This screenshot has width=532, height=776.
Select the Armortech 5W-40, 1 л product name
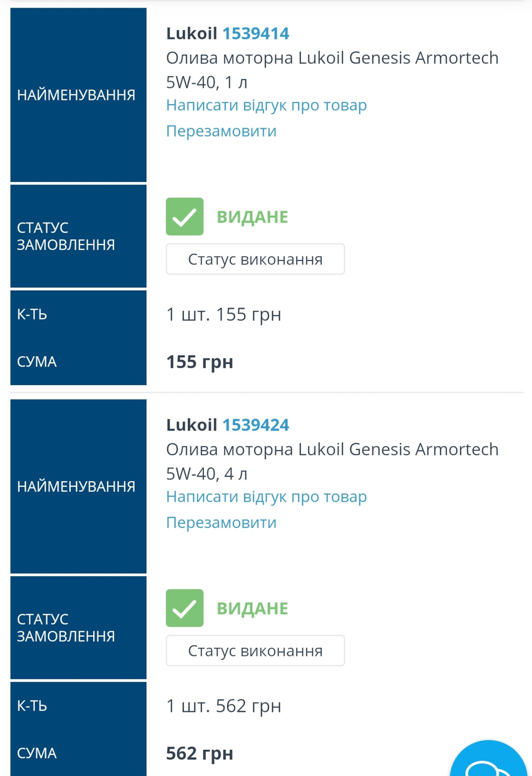(332, 70)
